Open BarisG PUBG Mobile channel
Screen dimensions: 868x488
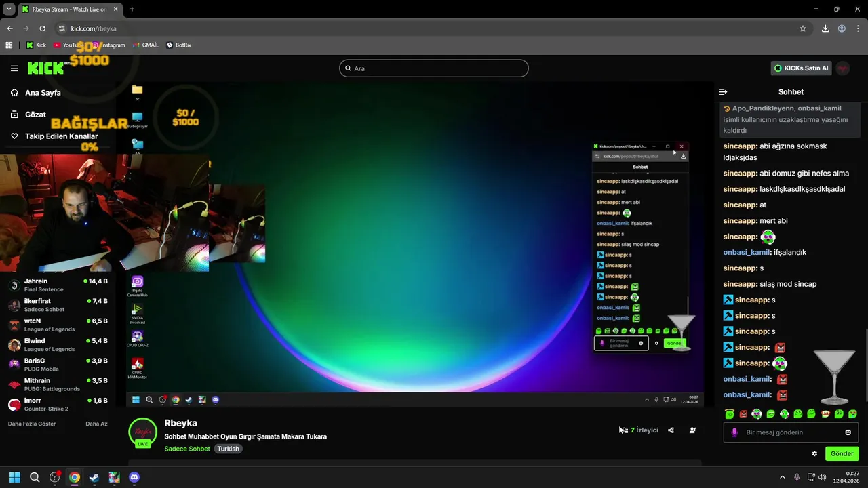58,365
